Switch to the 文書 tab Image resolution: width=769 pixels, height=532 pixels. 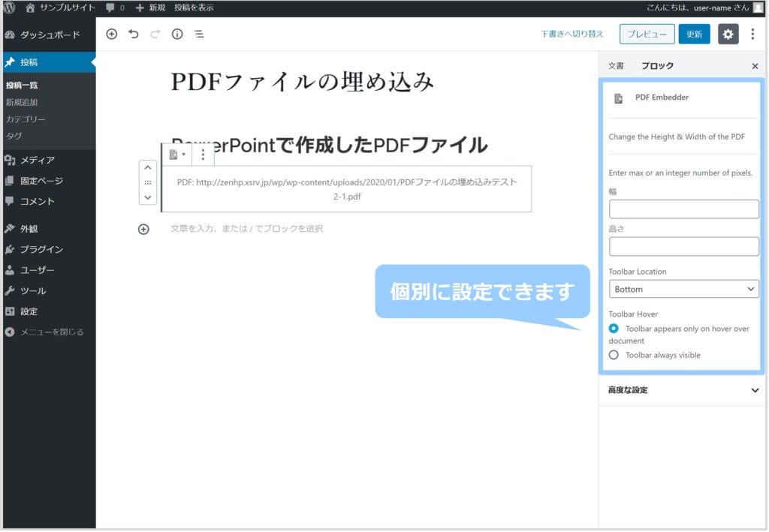pos(616,66)
